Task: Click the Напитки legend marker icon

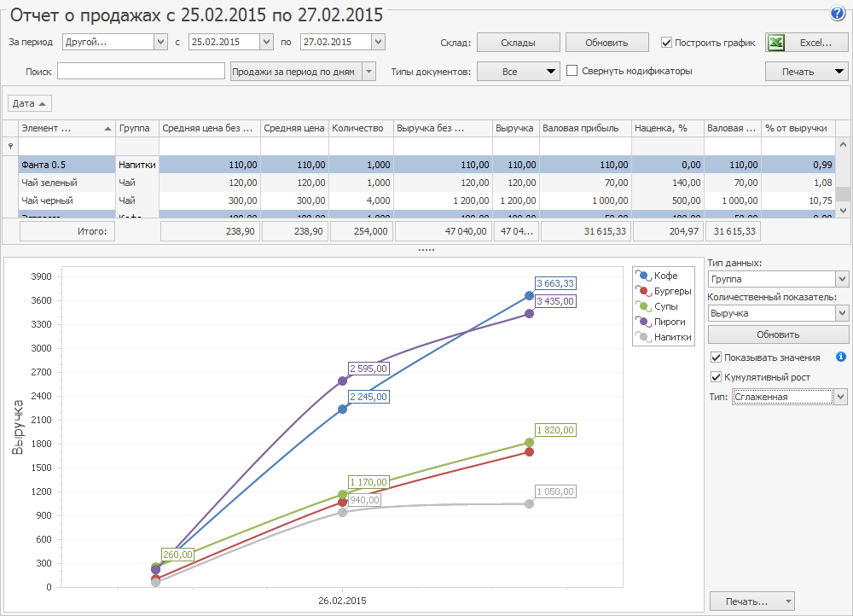Action: click(644, 337)
